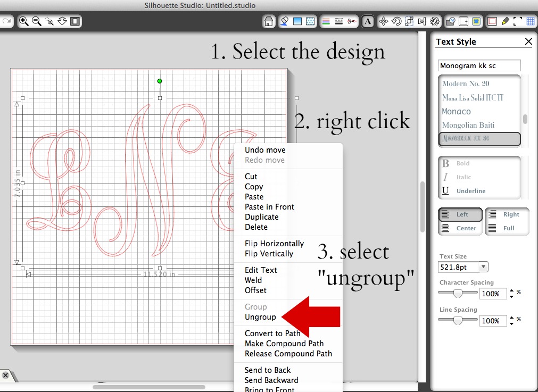Choose Copy in context menu

[x=254, y=187]
